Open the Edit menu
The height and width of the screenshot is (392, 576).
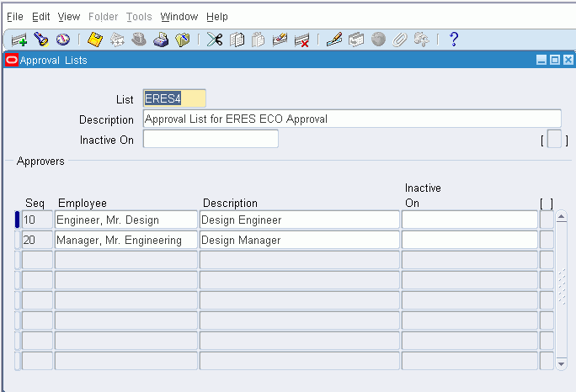[40, 17]
